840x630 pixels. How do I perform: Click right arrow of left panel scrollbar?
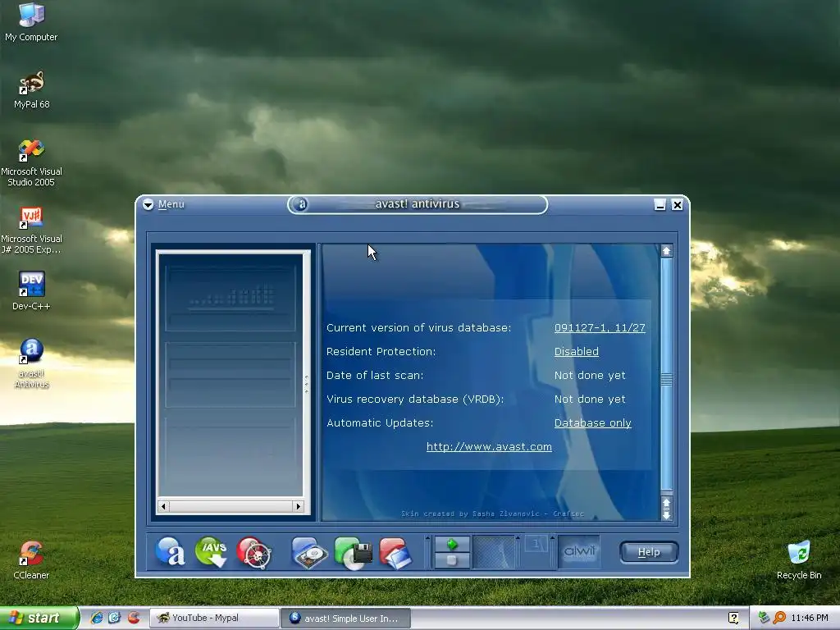coord(299,505)
